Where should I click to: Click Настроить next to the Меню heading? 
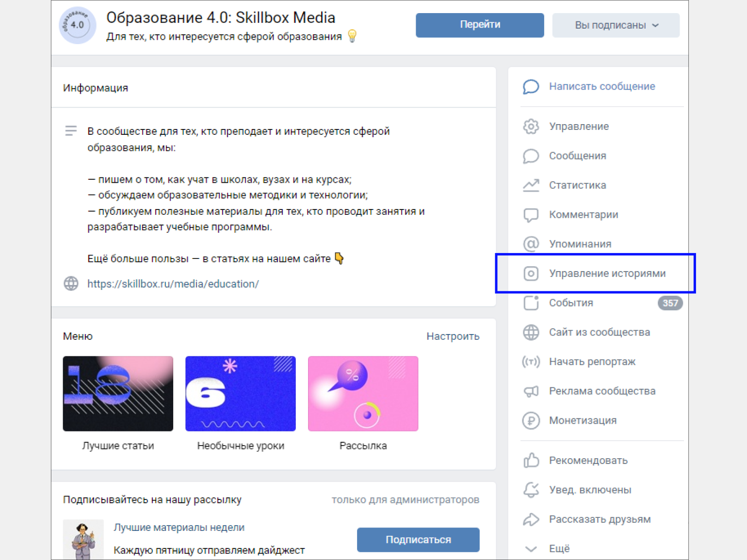tap(453, 336)
